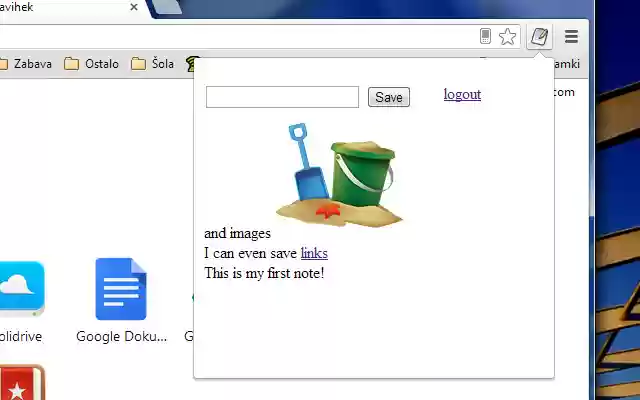
Task: Open the Ostalo bookmarks folder
Action: tap(91, 64)
